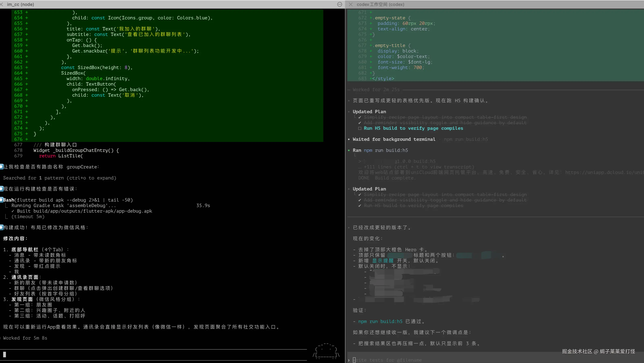Toggle unchecked Run H5 build checkbox
This screenshot has width=644, height=363.
point(360,128)
